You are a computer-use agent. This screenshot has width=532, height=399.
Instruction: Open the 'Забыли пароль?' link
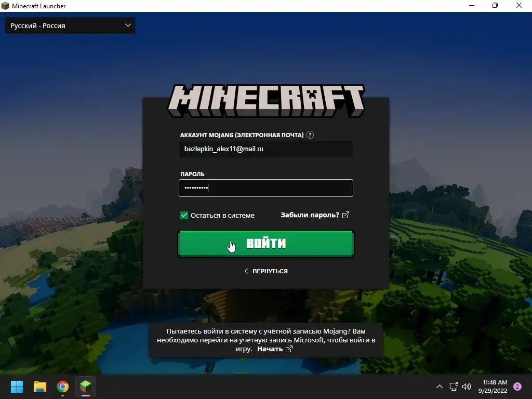(310, 215)
